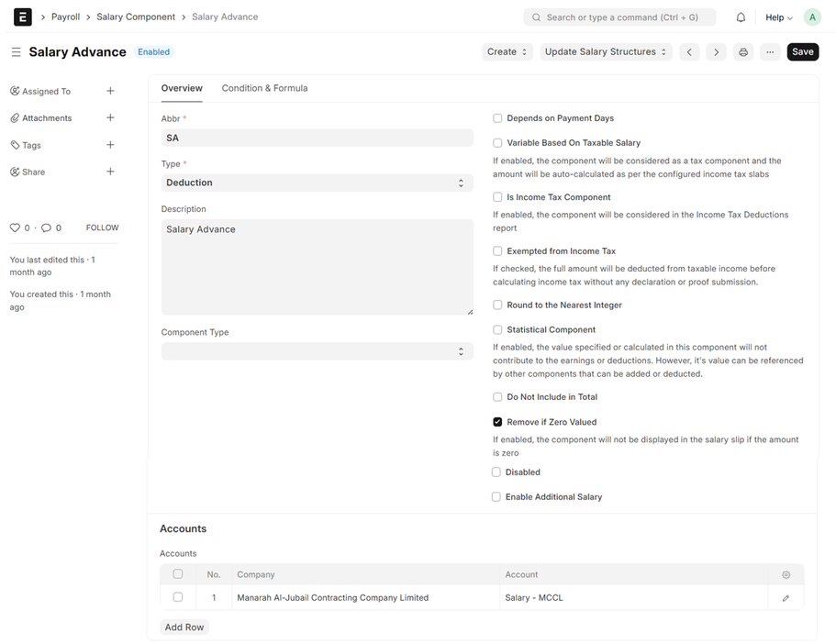This screenshot has width=836, height=644.
Task: Go to the next record arrow
Action: pyautogui.click(x=717, y=52)
